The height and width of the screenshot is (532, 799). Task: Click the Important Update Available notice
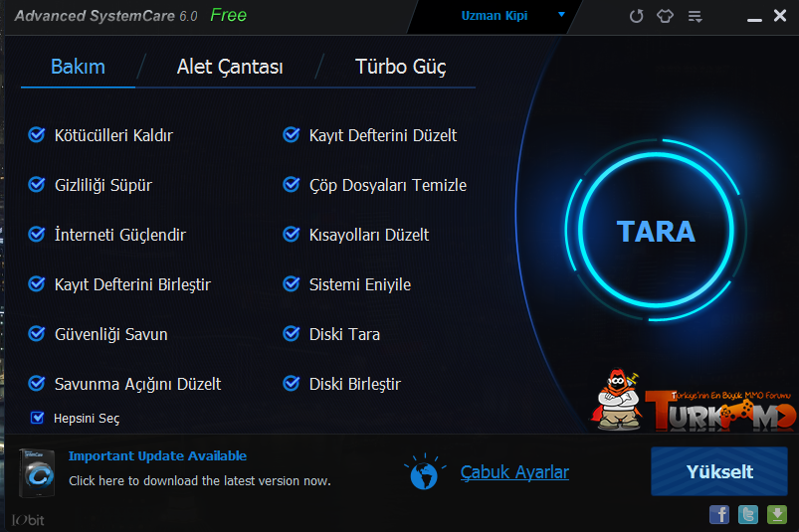pos(157,455)
